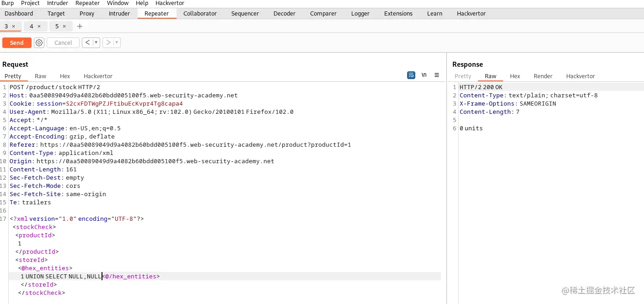
Task: Click the Content-Length: 161 header line
Action: pyautogui.click(x=43, y=169)
